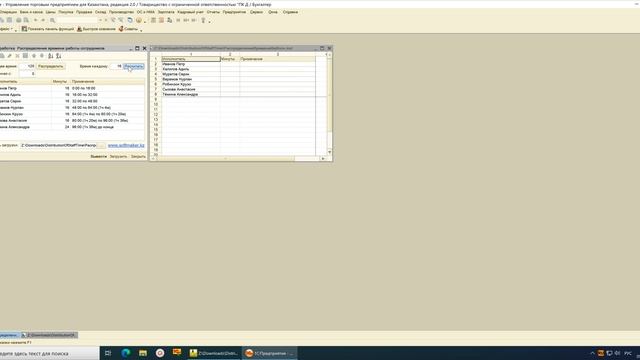Viewport: 640px width, 360px height.
Task: Click spreadsheet row number 10
Action: 156,104
